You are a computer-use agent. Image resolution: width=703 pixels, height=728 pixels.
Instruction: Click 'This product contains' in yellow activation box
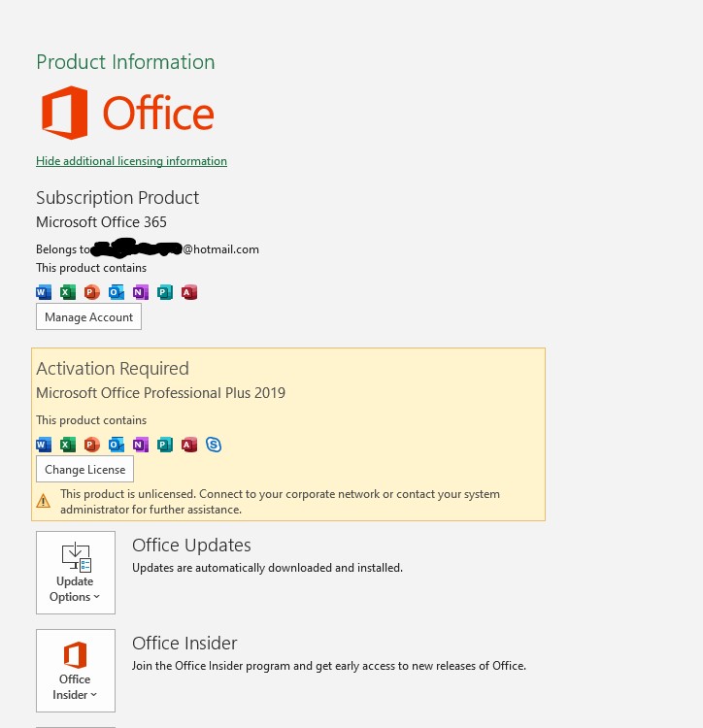click(91, 420)
